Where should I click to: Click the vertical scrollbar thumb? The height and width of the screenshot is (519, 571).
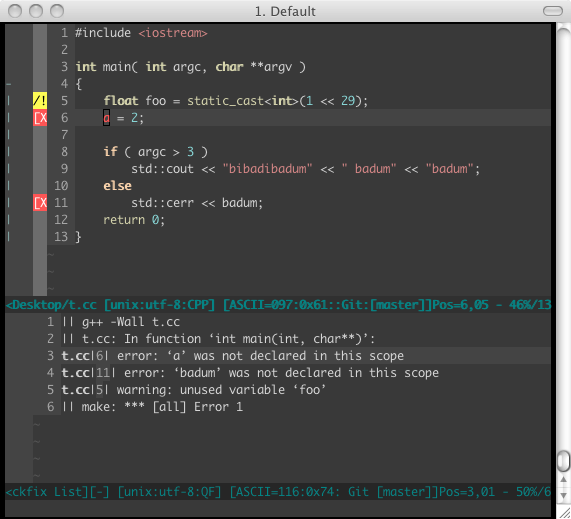(x=563, y=461)
